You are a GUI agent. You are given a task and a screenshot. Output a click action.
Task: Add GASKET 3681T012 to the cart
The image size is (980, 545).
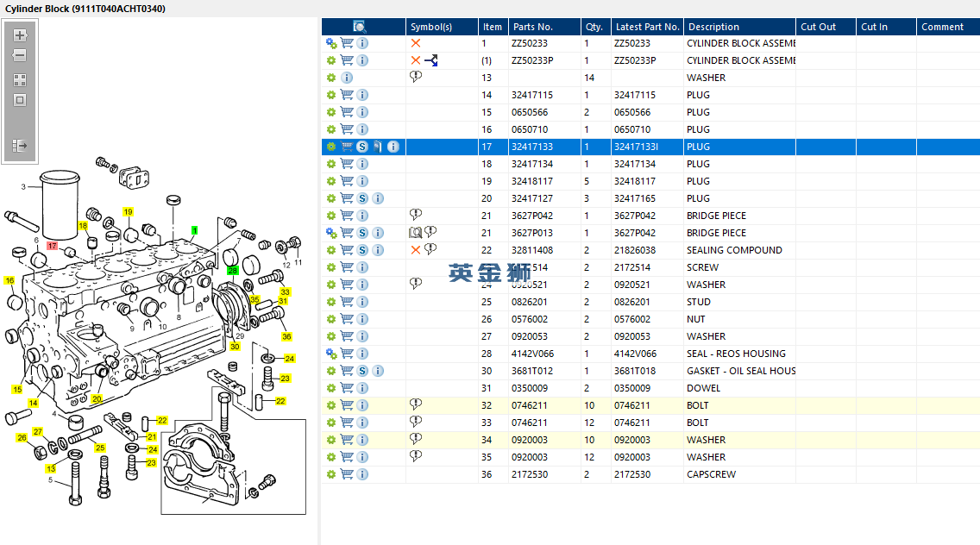[x=347, y=372]
